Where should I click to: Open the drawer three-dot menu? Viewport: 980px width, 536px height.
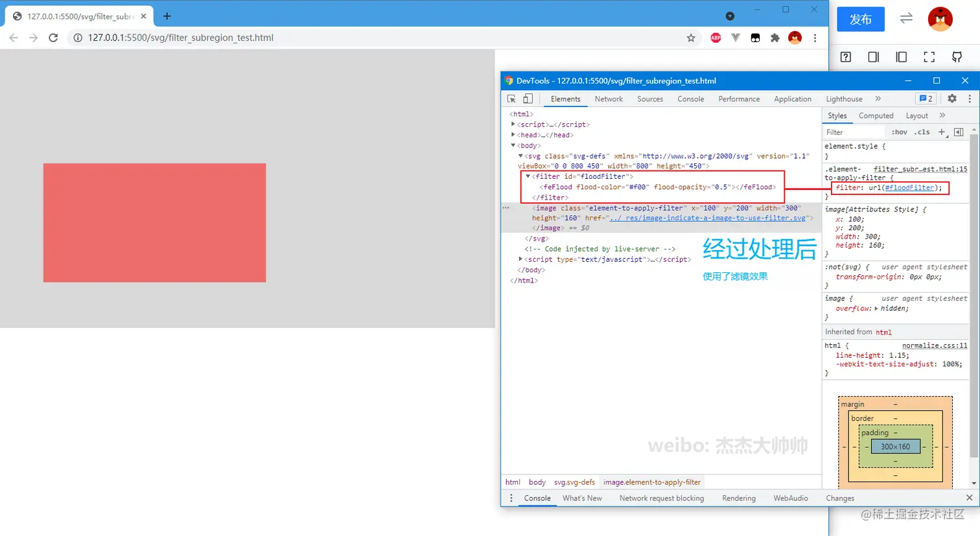tap(511, 498)
